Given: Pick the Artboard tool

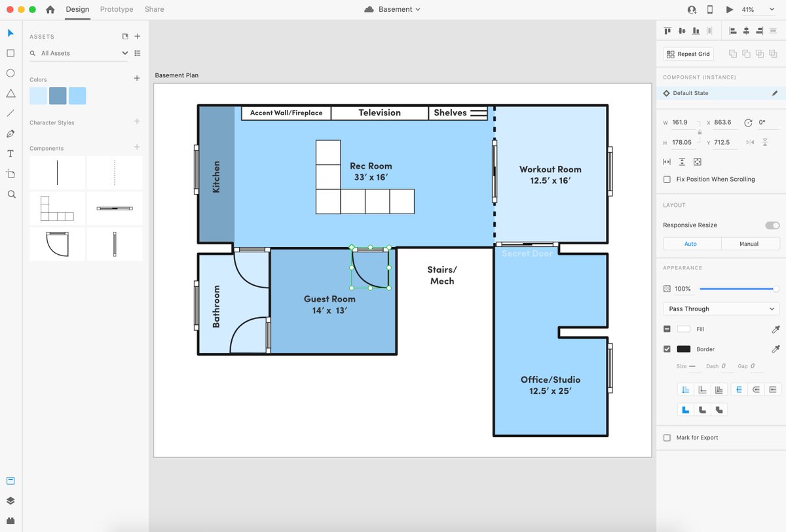Looking at the screenshot, I should point(10,174).
